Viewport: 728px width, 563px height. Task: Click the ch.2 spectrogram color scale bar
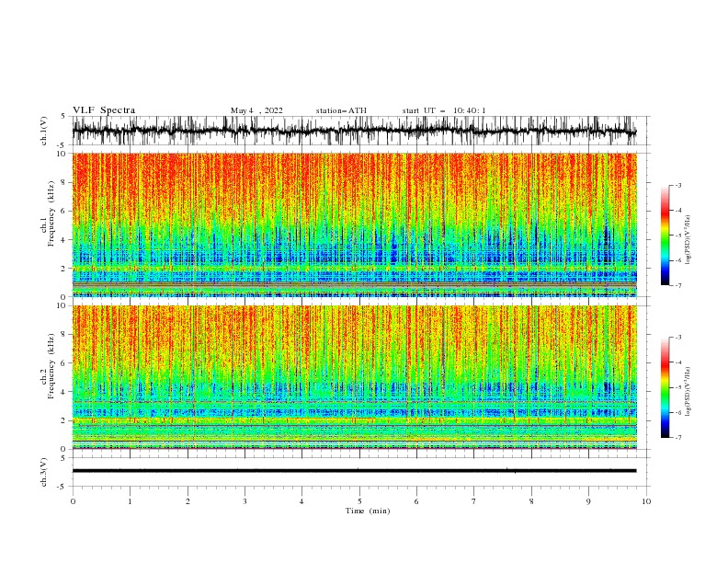pyautogui.click(x=665, y=387)
